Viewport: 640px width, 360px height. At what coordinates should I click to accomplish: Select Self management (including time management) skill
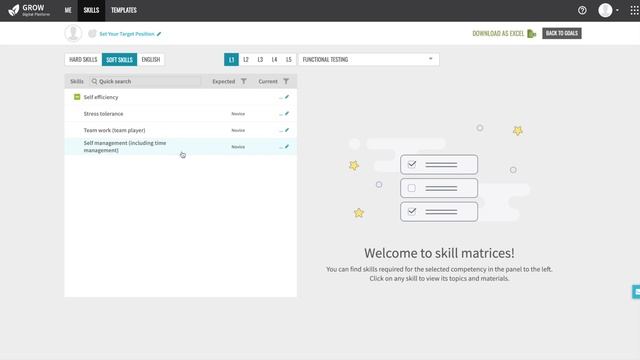tap(125, 147)
